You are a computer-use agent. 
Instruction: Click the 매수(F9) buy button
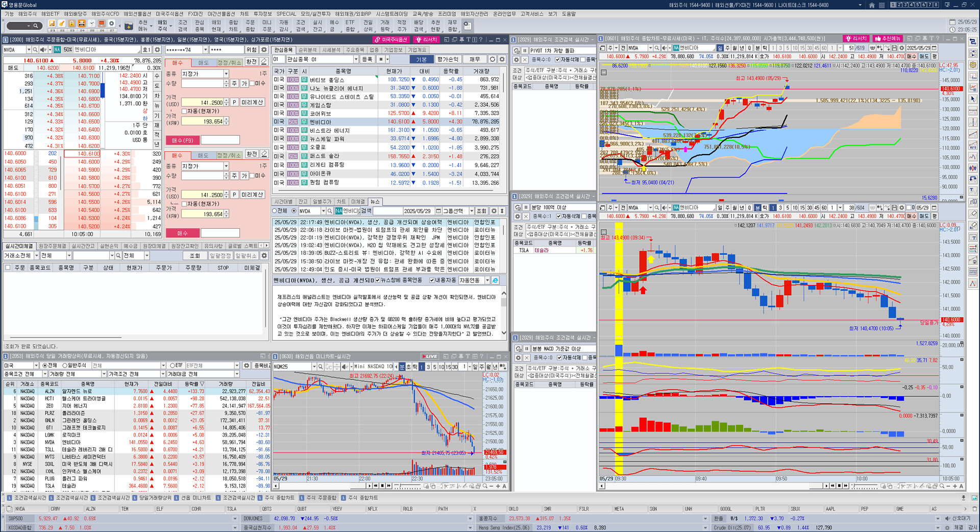(x=182, y=140)
